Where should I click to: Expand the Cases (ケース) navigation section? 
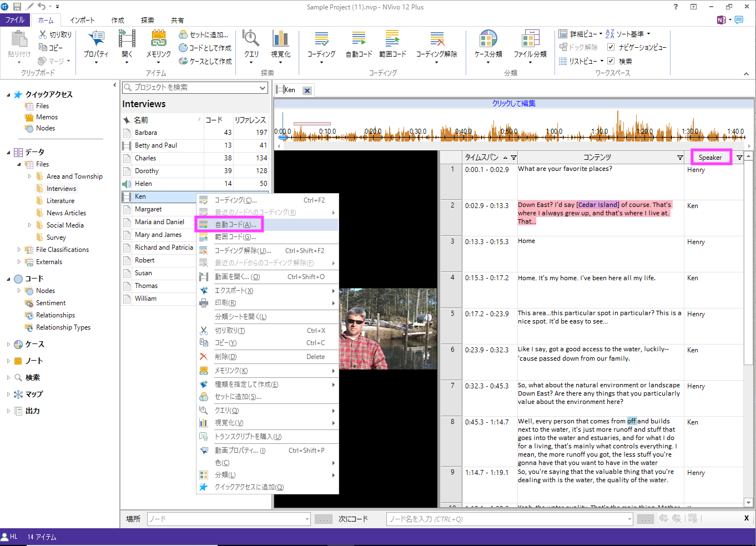pyautogui.click(x=8, y=345)
